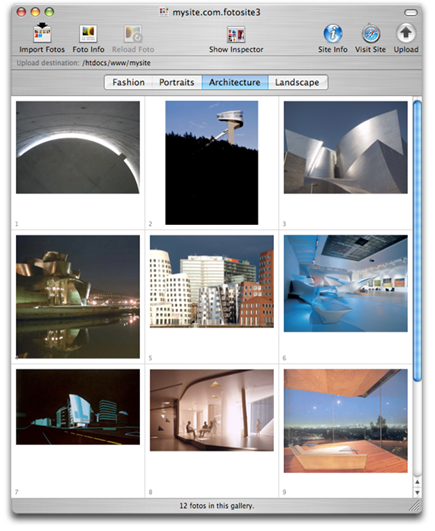Open the Landscape gallery tab
Image resolution: width=435 pixels, height=531 pixels.
(x=297, y=82)
